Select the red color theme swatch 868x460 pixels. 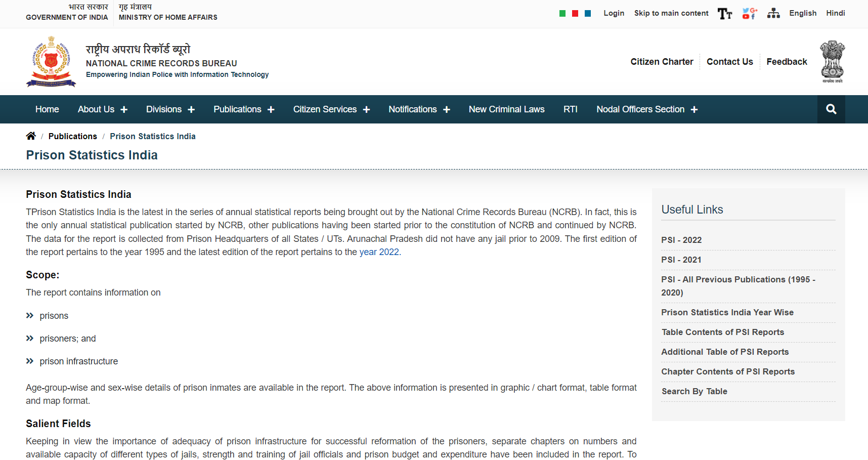575,14
